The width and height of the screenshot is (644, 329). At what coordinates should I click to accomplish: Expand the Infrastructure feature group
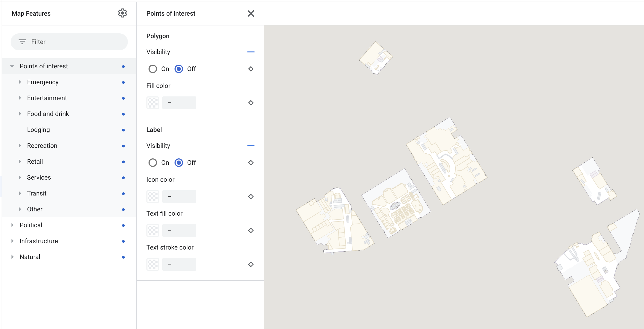click(12, 241)
